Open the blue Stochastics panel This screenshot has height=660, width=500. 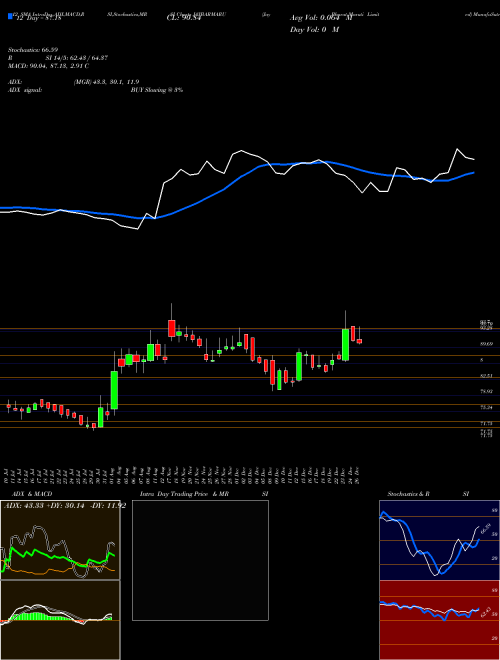[439, 540]
